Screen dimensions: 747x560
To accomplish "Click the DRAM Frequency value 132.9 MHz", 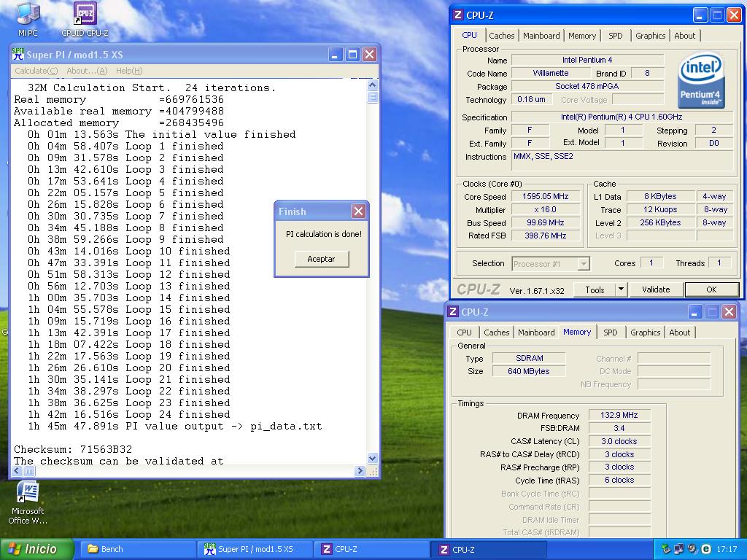I will pyautogui.click(x=619, y=415).
